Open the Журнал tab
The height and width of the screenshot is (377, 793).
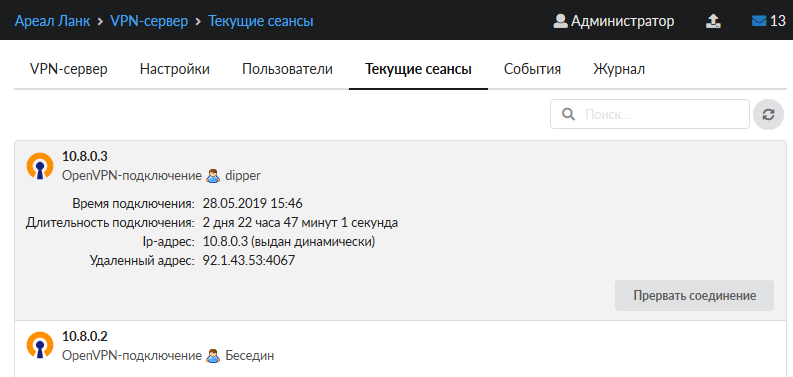pos(619,69)
